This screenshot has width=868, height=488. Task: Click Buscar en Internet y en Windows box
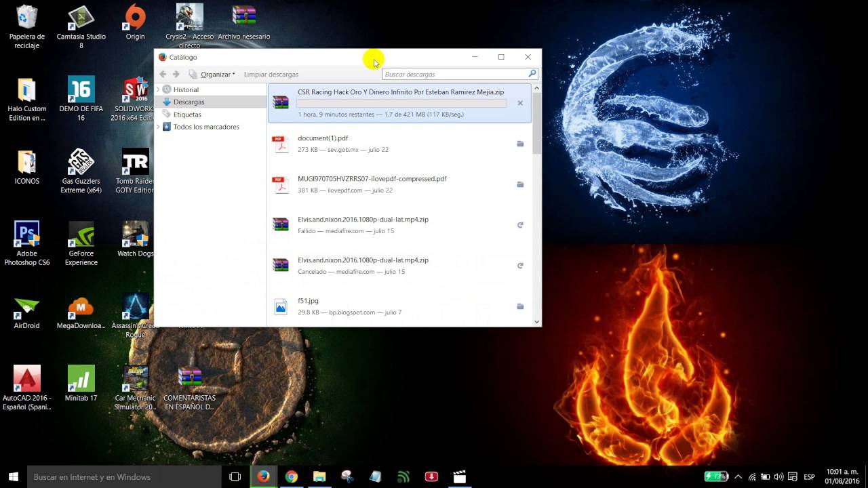pos(124,476)
